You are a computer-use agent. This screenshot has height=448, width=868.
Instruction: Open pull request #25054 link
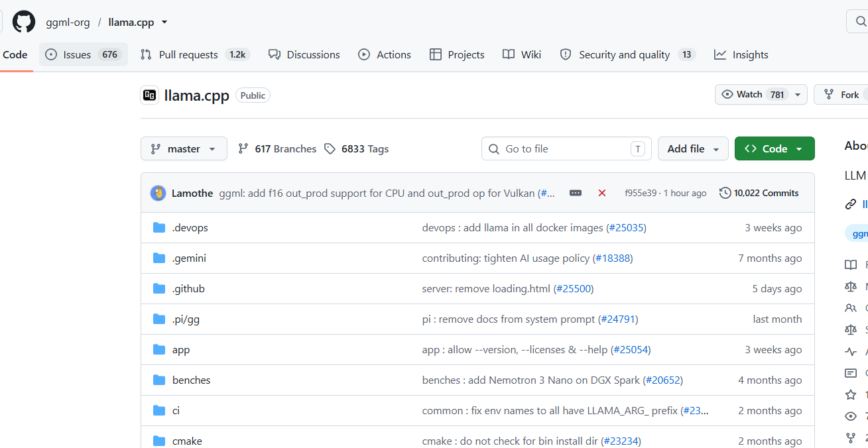[631, 349]
